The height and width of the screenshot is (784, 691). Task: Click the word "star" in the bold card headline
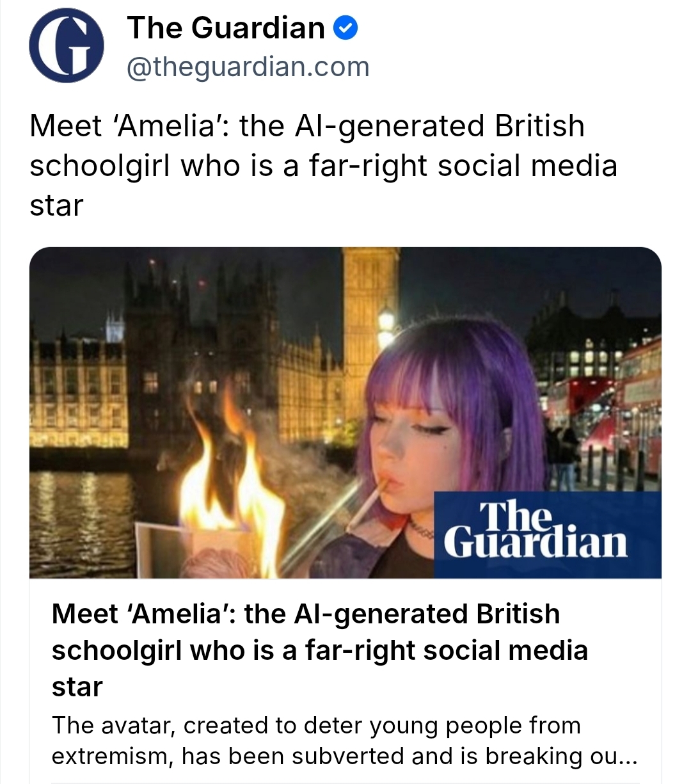(77, 687)
